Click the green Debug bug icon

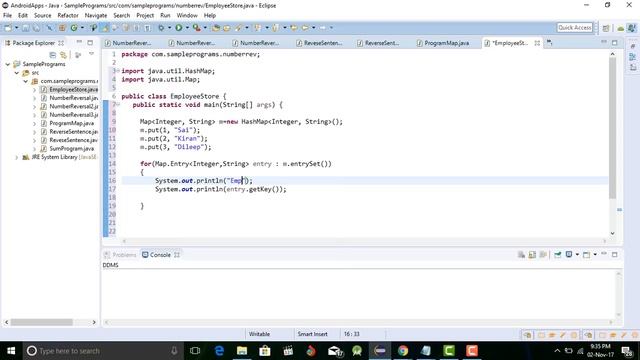coord(161,28)
